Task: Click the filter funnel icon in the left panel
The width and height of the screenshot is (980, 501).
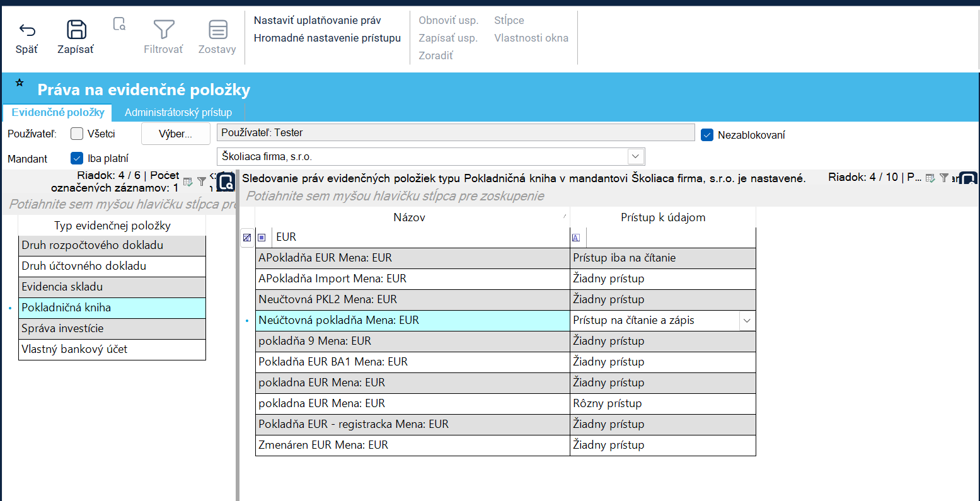Action: pos(202,181)
